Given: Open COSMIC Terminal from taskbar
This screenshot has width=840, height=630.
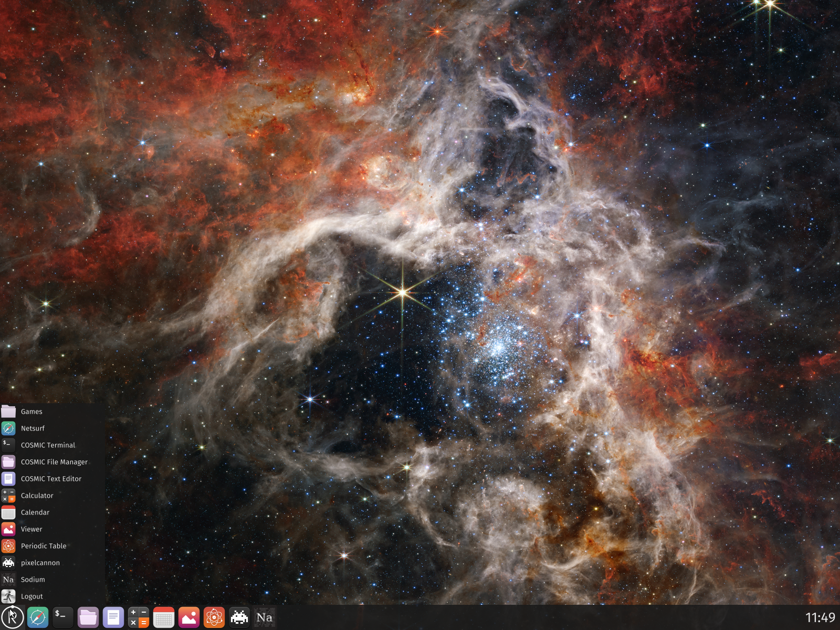Looking at the screenshot, I should 63,617.
